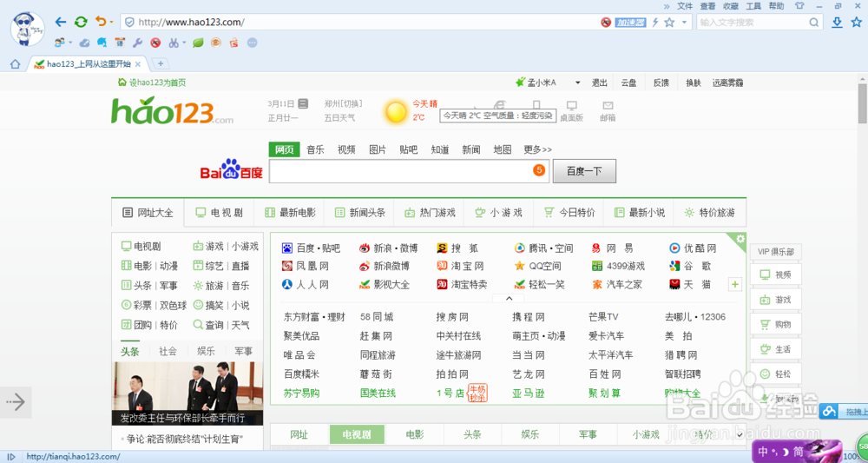
Task: Click the 百度一下 search button
Action: coord(584,171)
